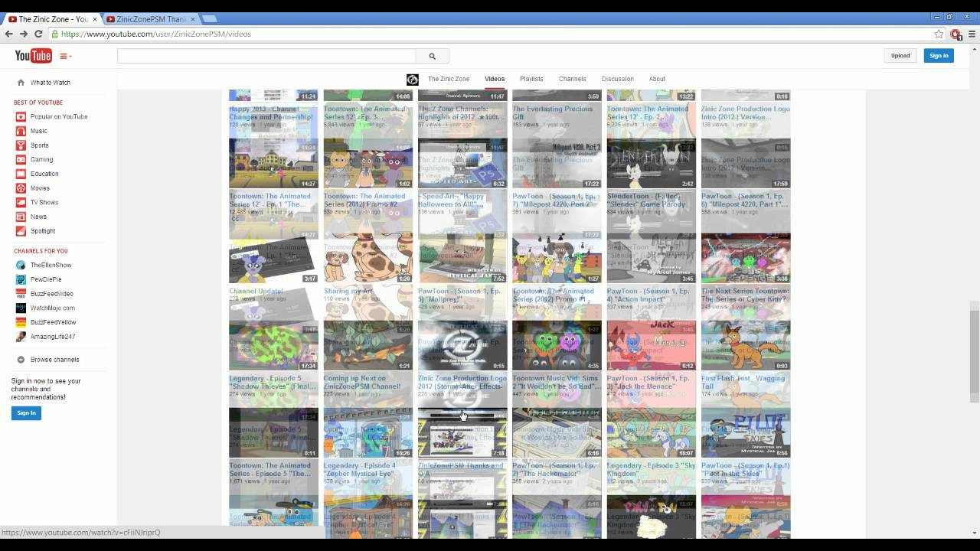Click the sidebar Sign in button
Screen dimensions: 980x551
pos(26,413)
